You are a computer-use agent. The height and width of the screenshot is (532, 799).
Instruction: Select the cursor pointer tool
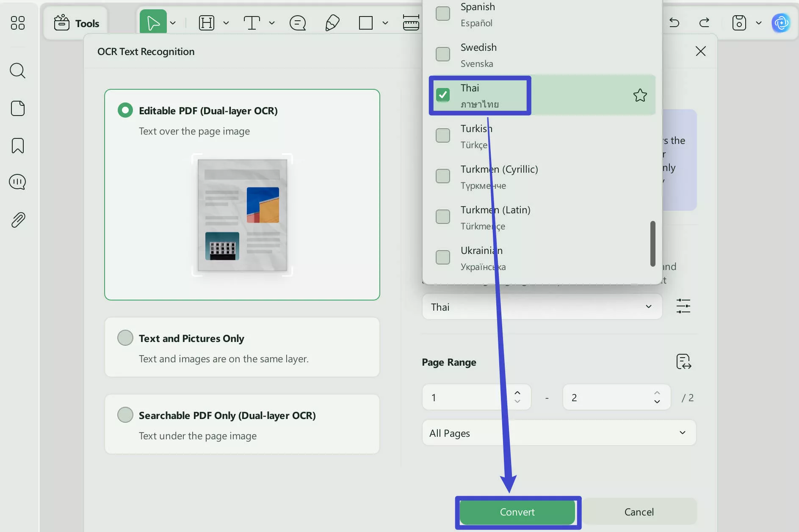[x=153, y=23]
